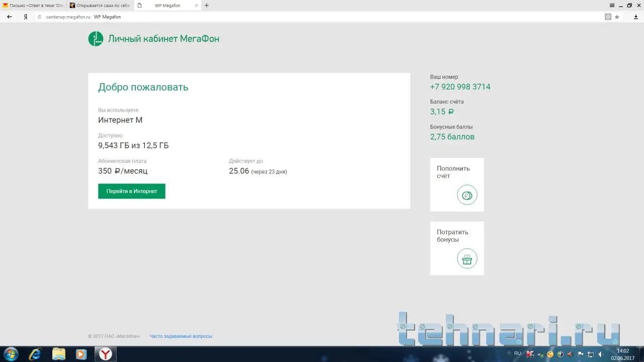Open the Windows Start menu orb
This screenshot has height=362, width=644.
(11, 354)
